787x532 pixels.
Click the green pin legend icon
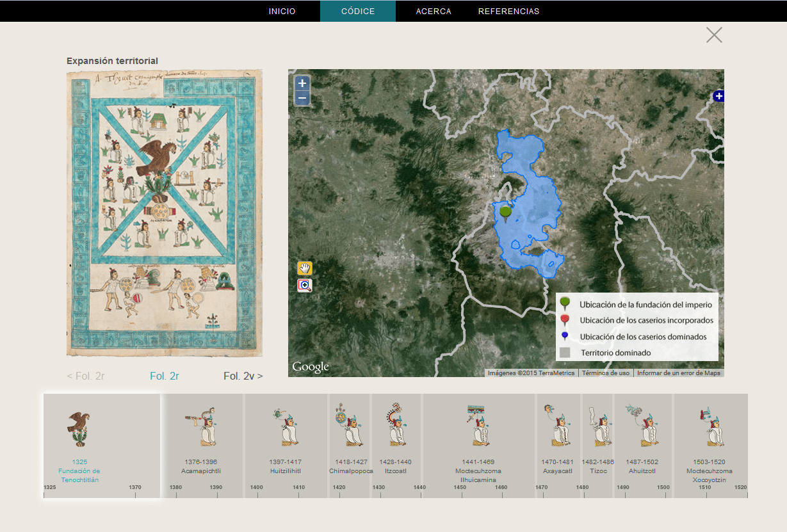[x=565, y=304]
